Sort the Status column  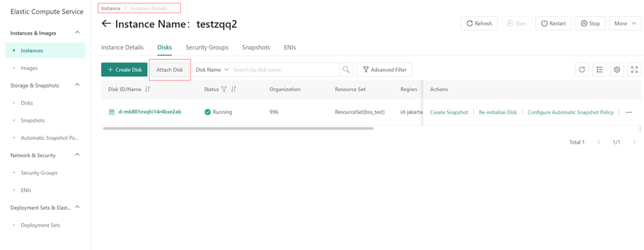[x=234, y=89]
